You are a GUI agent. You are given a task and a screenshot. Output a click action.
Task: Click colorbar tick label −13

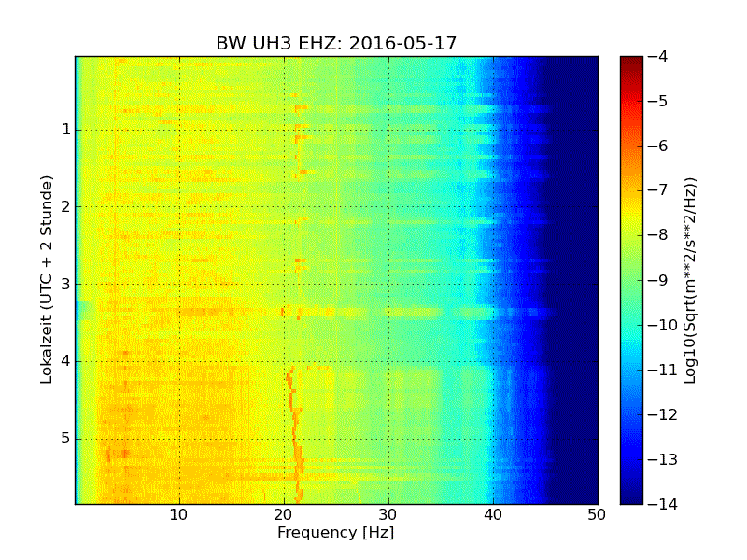pos(663,459)
